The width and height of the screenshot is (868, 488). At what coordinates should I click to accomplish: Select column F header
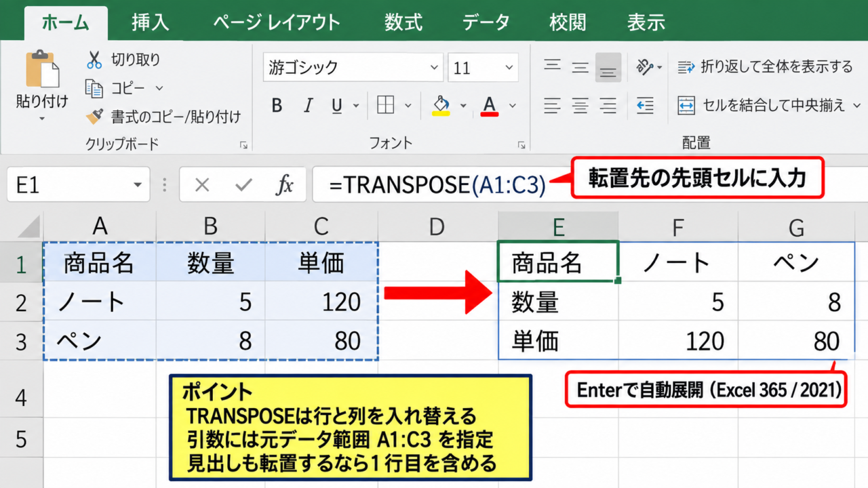[677, 227]
